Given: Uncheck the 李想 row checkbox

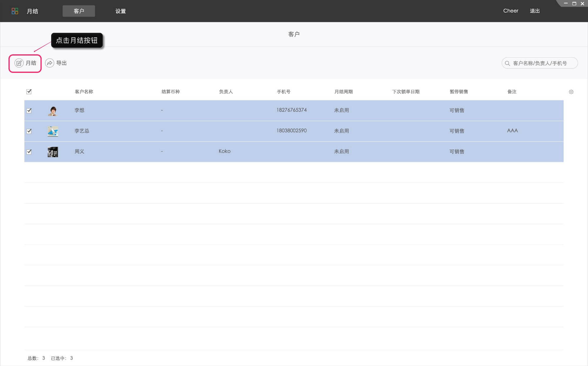Looking at the screenshot, I should [29, 111].
